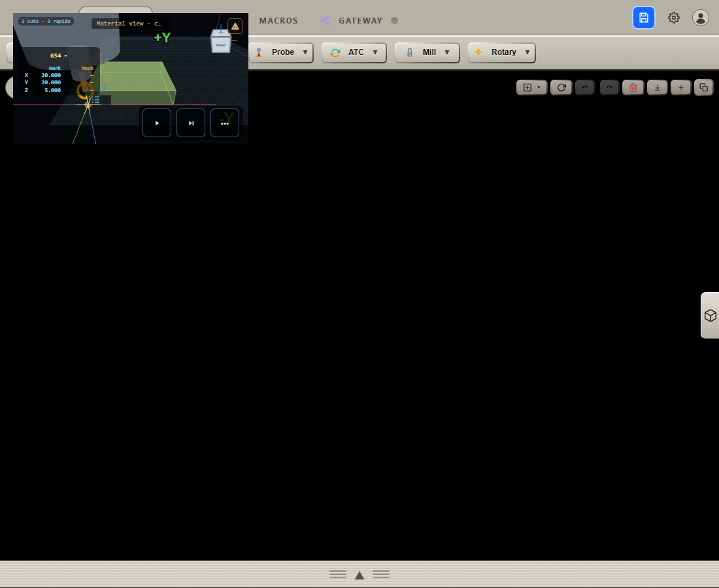
Task: Open settings via the gear icon
Action: (x=674, y=18)
